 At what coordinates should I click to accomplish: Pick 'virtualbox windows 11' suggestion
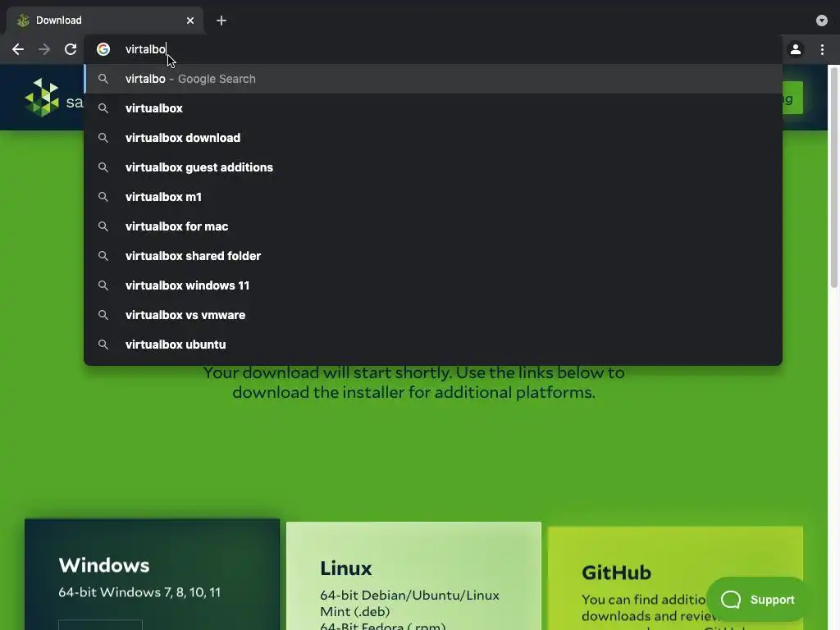click(x=433, y=285)
